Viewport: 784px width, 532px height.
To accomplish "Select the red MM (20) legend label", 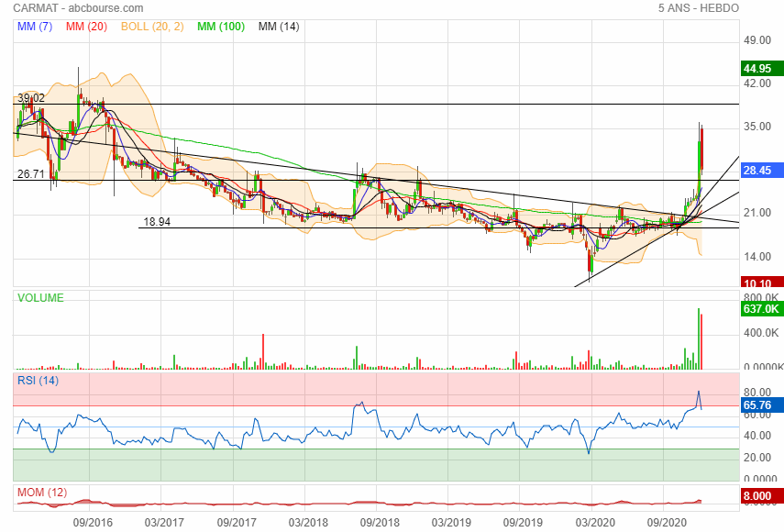I will click(88, 27).
